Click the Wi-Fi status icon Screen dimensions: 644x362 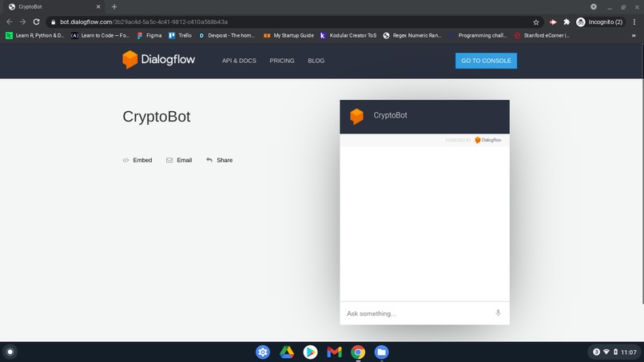[x=606, y=352]
